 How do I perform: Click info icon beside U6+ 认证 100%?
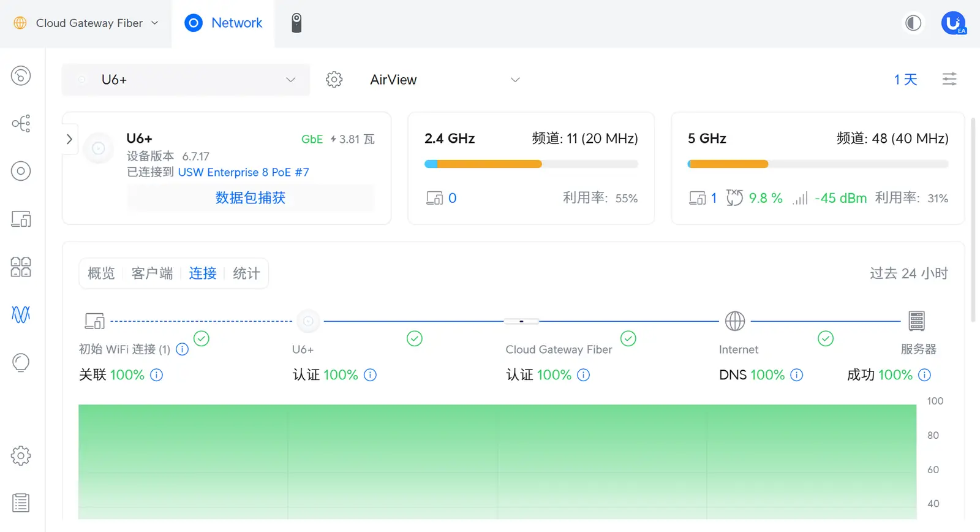tap(370, 375)
